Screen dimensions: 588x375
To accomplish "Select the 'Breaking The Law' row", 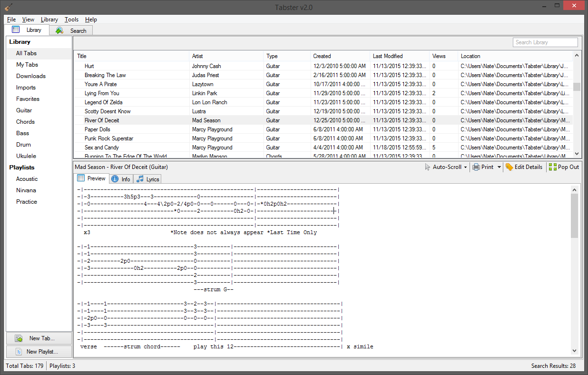I will pyautogui.click(x=323, y=75).
